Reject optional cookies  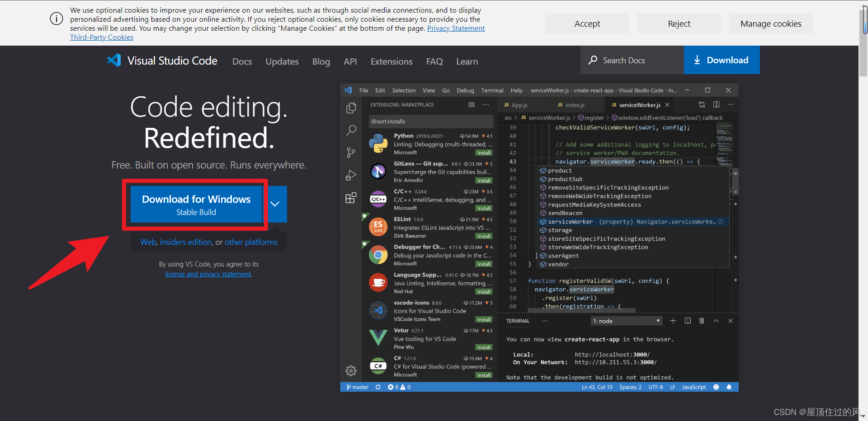coord(679,23)
